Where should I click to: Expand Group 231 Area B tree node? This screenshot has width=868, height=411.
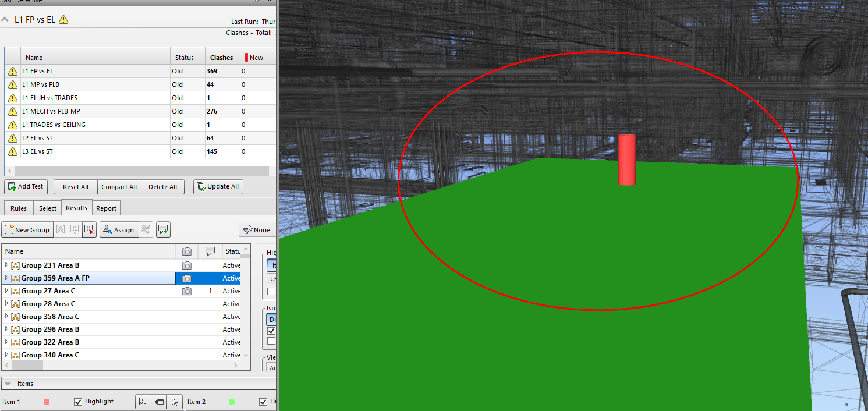click(7, 265)
